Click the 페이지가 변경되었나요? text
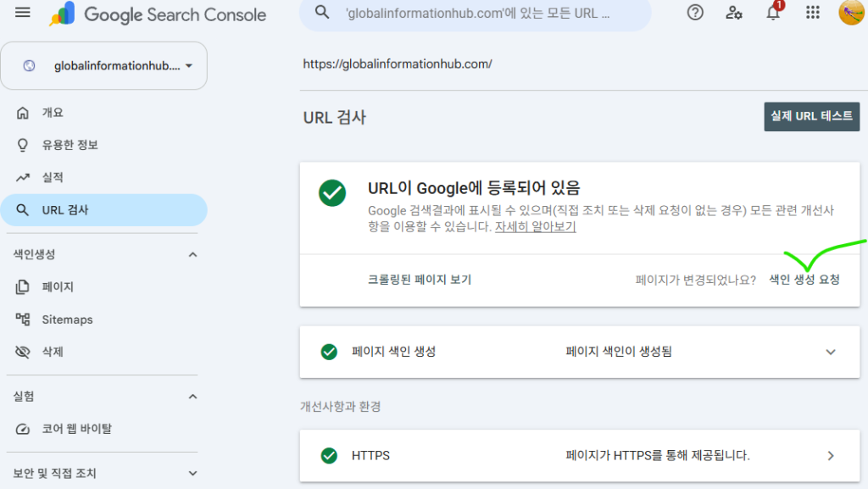Screen dimensions: 868x489 pyautogui.click(x=696, y=280)
